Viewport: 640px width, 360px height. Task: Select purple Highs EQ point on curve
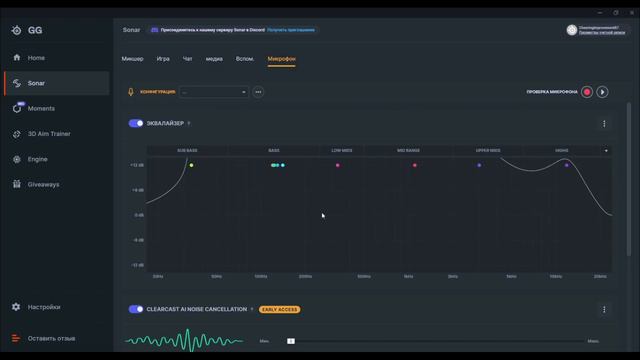[567, 165]
